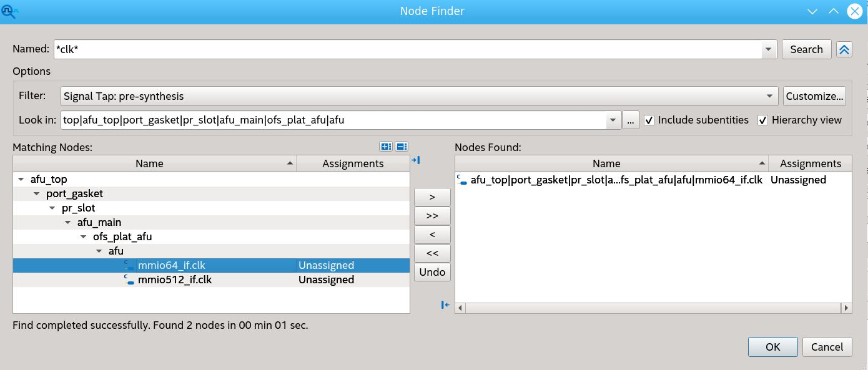Click the blue arrow icon below the Undo button
The height and width of the screenshot is (370, 868).
click(x=445, y=304)
